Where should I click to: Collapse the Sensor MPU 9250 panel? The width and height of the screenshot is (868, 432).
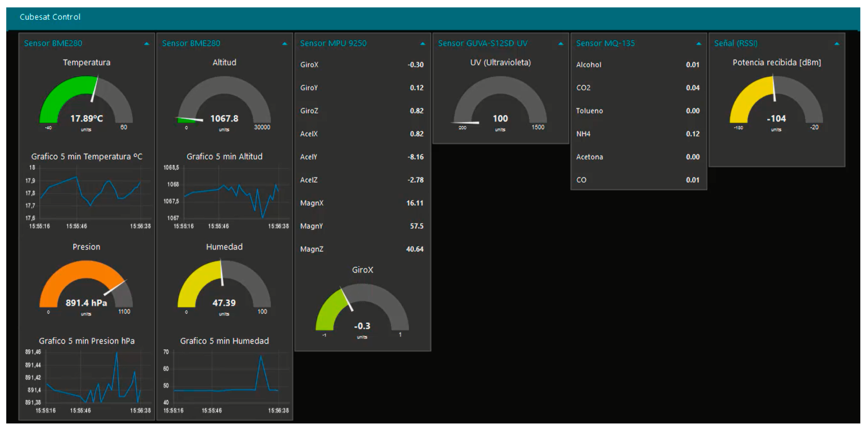422,44
